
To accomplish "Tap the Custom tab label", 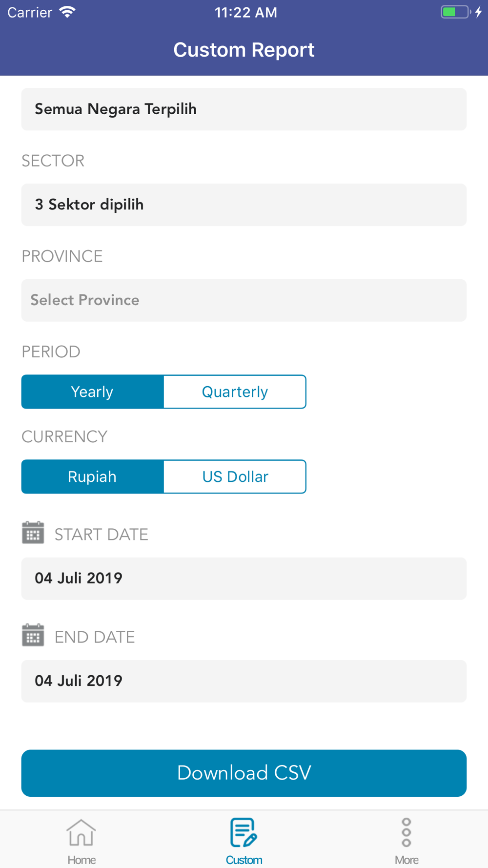I will 244,860.
